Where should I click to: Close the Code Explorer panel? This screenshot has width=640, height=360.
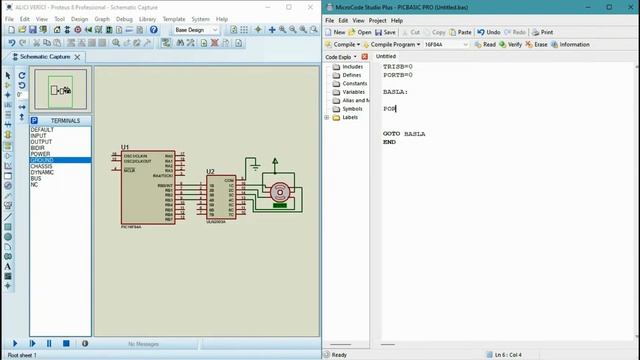[364, 57]
